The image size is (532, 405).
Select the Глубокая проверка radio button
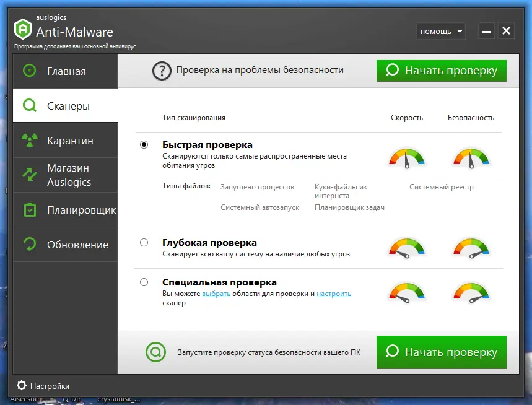coord(144,242)
